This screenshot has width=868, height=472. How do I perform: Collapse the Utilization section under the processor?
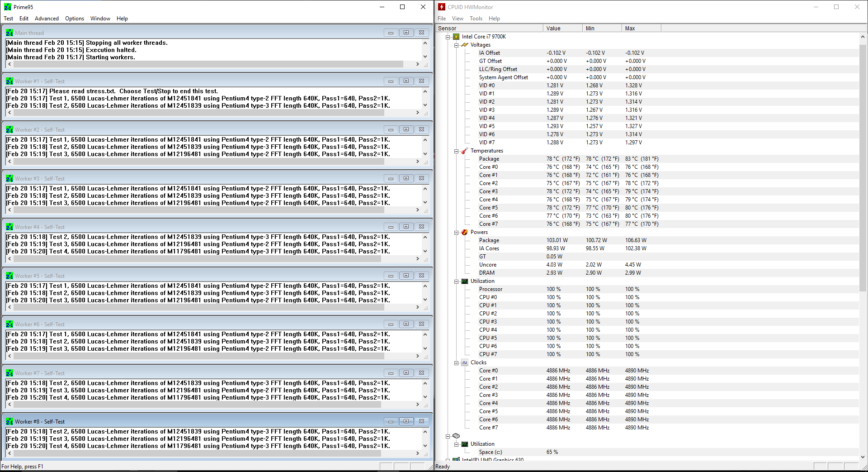click(457, 281)
